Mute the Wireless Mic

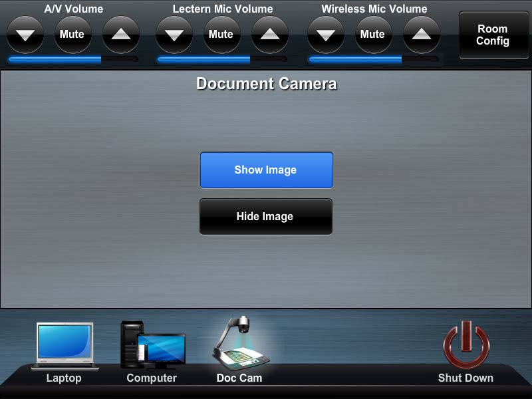tap(373, 35)
